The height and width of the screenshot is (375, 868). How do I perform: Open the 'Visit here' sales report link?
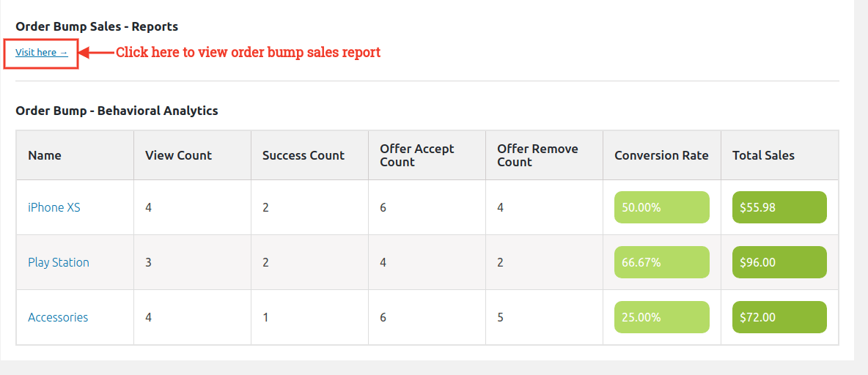41,52
